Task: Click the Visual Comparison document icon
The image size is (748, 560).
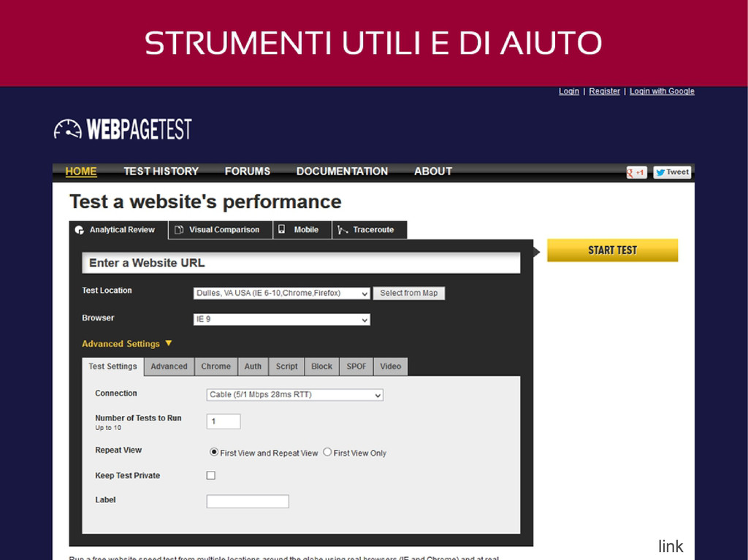Action: [x=179, y=230]
